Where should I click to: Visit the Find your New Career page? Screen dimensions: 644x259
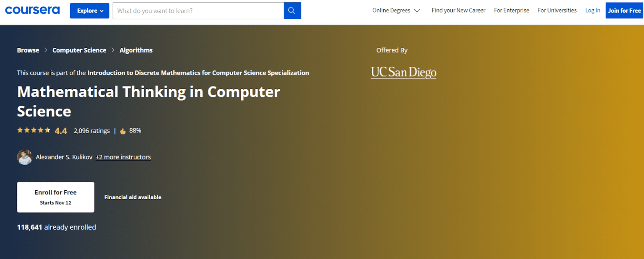click(458, 10)
